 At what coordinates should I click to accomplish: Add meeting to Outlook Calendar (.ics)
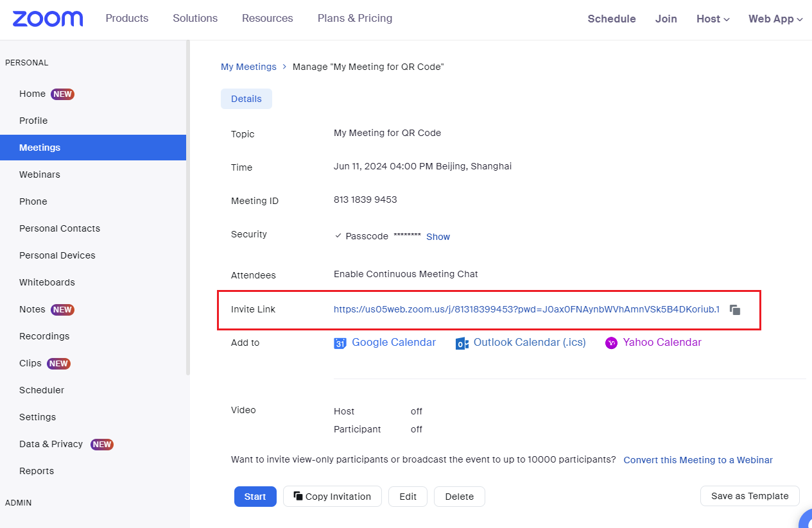click(x=530, y=343)
